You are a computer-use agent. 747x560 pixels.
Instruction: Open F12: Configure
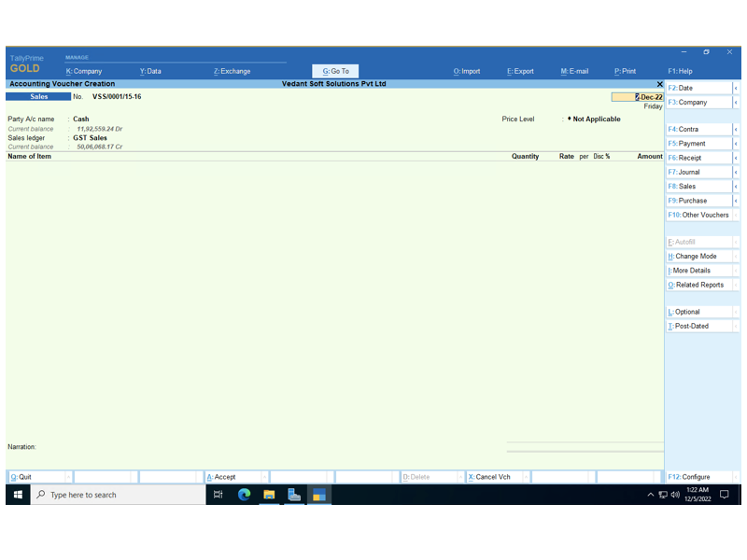pos(698,477)
